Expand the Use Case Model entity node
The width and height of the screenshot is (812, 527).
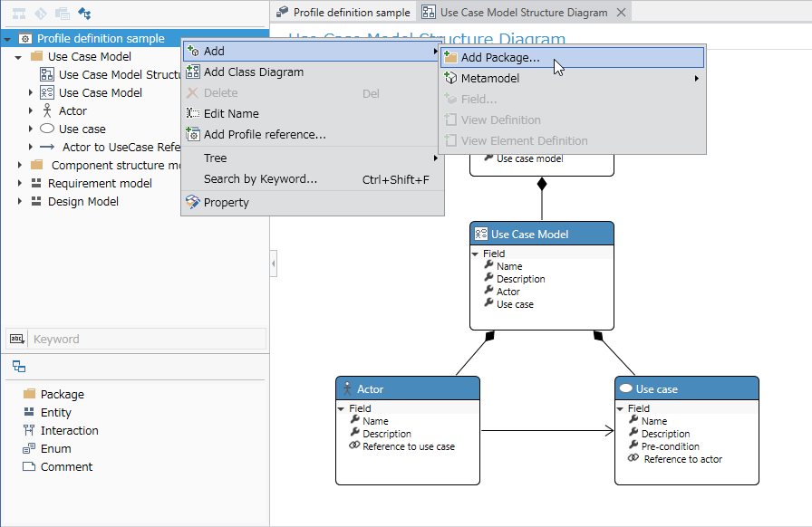[31, 92]
